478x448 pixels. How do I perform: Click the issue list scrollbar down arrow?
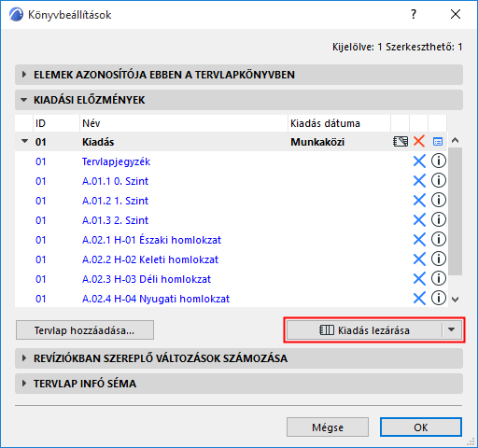tap(455, 300)
